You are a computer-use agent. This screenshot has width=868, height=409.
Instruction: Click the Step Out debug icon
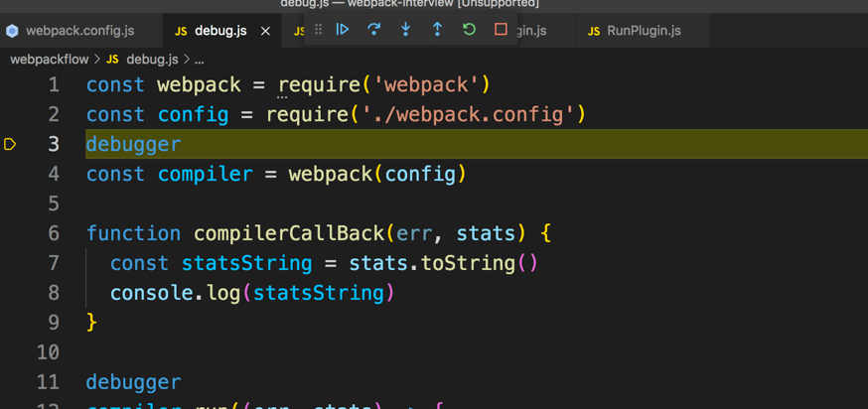[437, 30]
